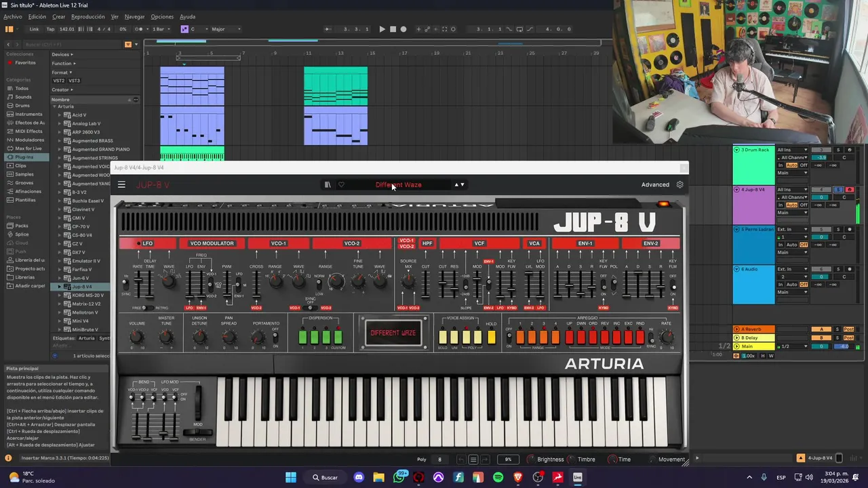This screenshot has width=868, height=488.
Task: Click the Brightness macro knob
Action: pos(531,460)
